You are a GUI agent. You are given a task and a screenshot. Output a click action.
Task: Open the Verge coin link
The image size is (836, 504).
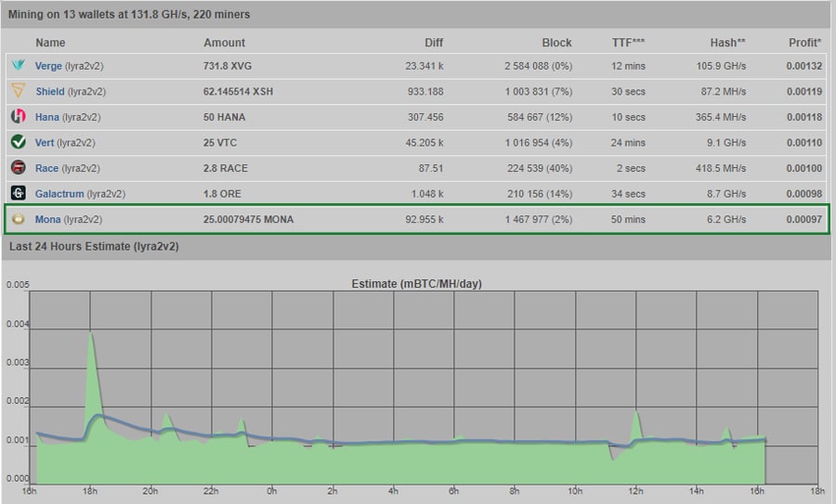(48, 66)
